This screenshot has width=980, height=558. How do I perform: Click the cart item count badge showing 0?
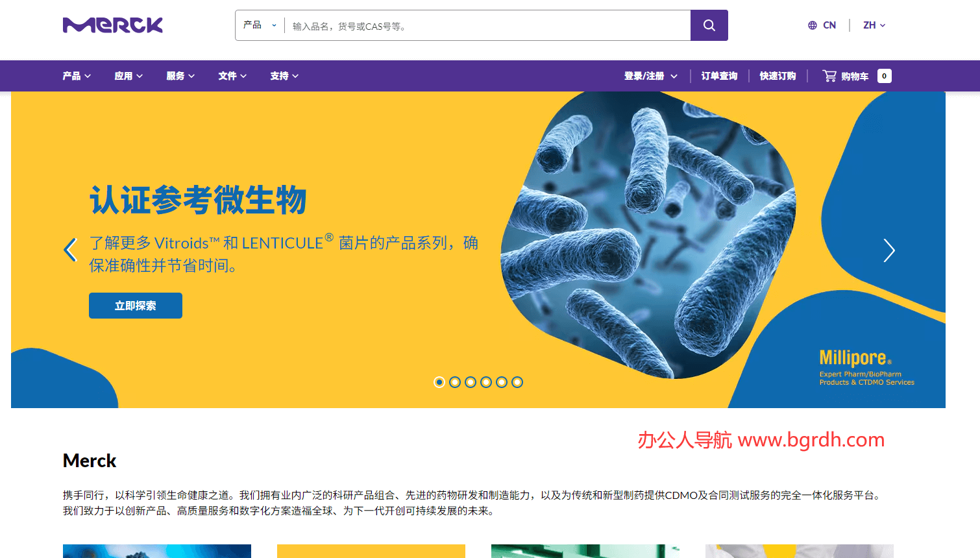883,76
